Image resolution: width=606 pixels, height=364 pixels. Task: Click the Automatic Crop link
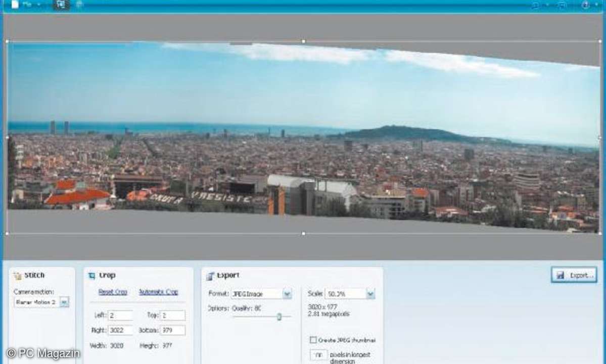pyautogui.click(x=158, y=292)
